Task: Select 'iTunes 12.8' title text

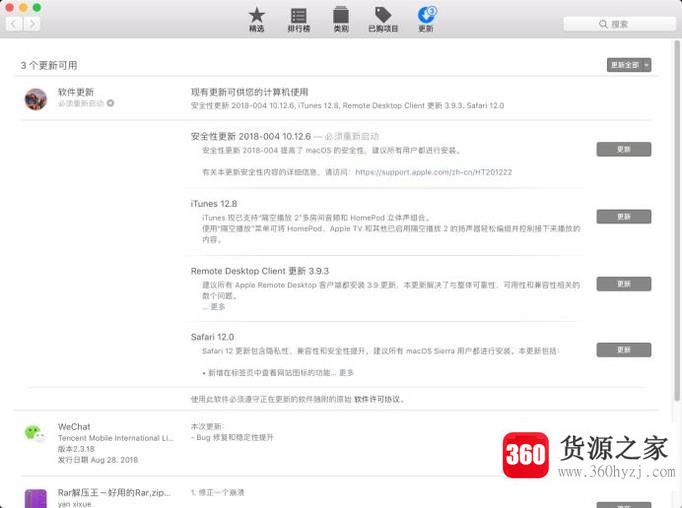Action: coord(214,204)
